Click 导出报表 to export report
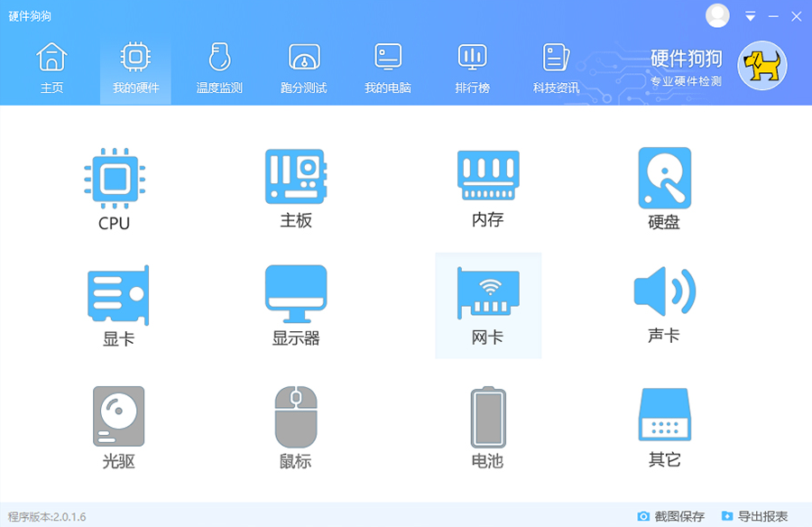 click(x=754, y=516)
